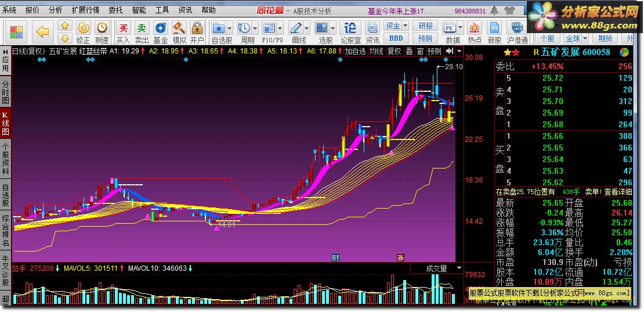This screenshot has height=312, width=644.
Task: Open the 分析 menu
Action: pyautogui.click(x=56, y=10)
